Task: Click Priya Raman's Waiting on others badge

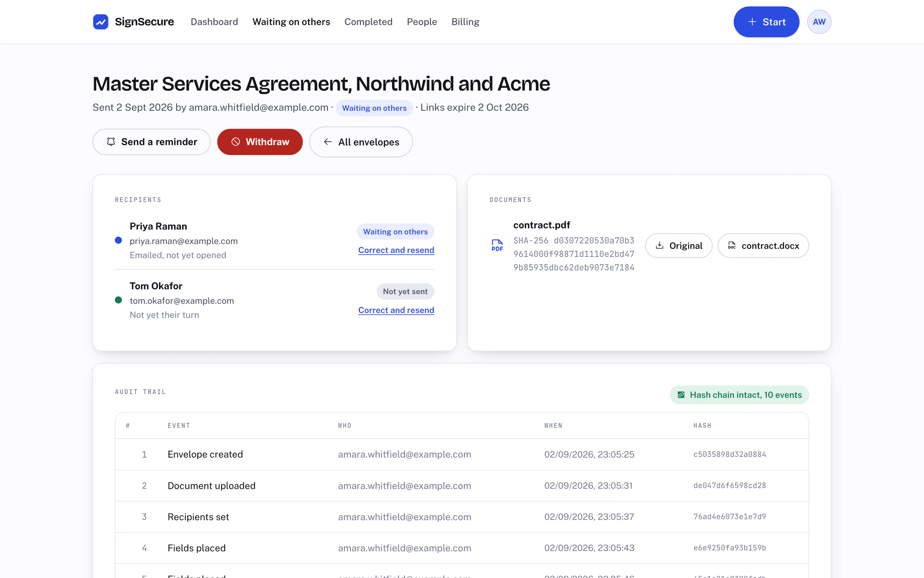Action: pos(395,232)
